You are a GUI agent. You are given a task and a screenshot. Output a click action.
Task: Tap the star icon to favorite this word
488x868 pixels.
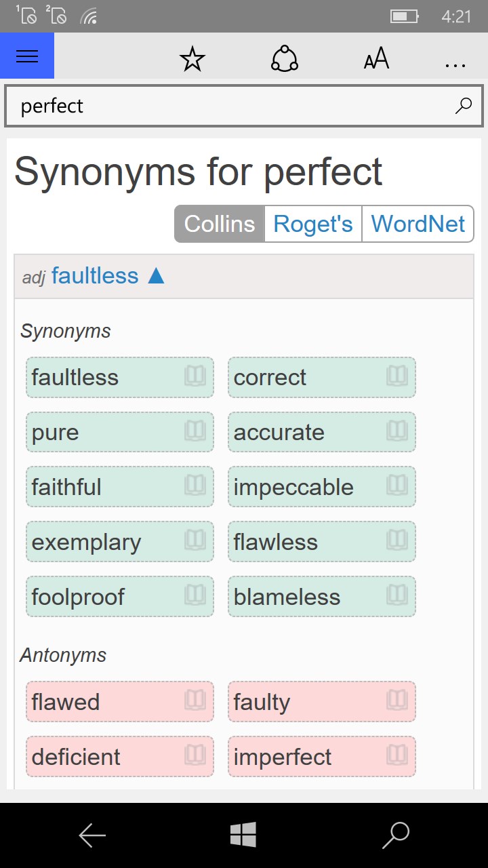click(192, 59)
